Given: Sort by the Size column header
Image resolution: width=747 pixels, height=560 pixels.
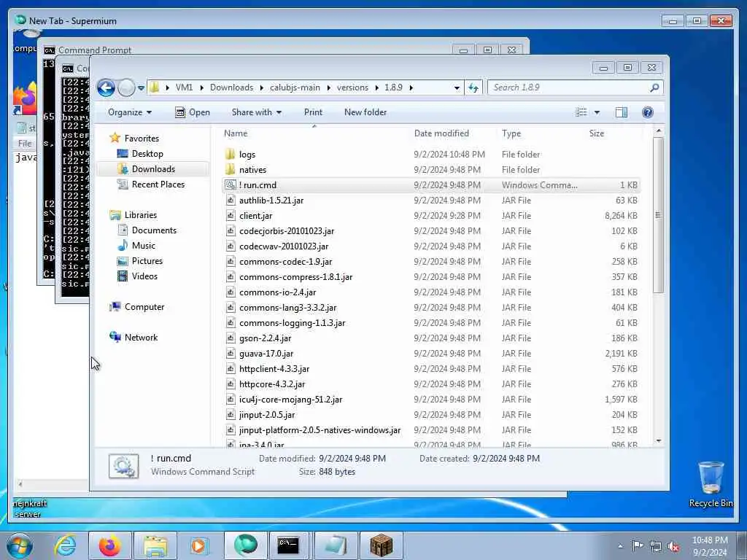Looking at the screenshot, I should tap(597, 133).
